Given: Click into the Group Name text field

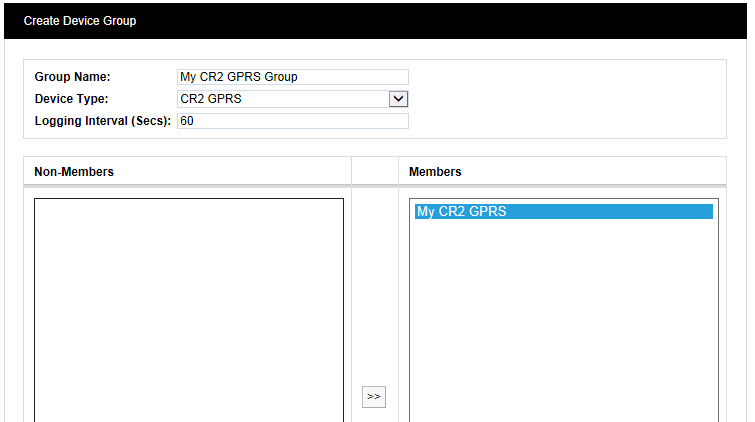Looking at the screenshot, I should [292, 77].
